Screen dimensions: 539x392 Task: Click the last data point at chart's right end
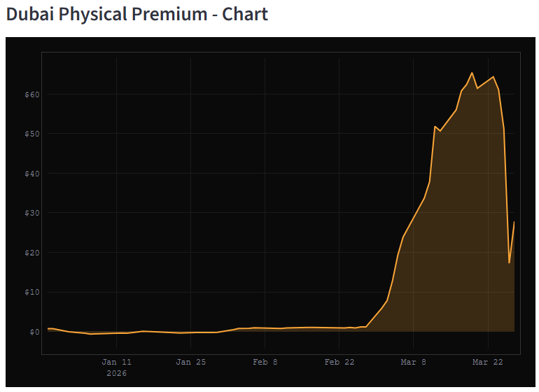click(514, 222)
